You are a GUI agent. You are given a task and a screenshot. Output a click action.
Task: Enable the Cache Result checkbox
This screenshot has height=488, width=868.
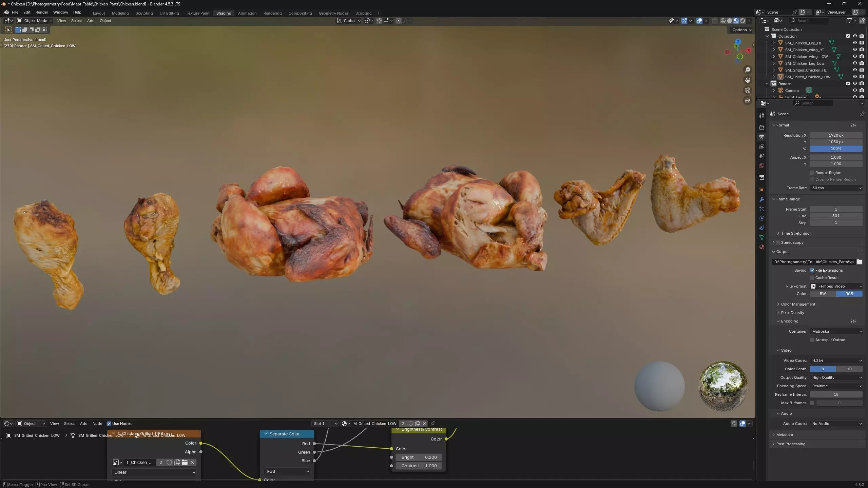(812, 278)
